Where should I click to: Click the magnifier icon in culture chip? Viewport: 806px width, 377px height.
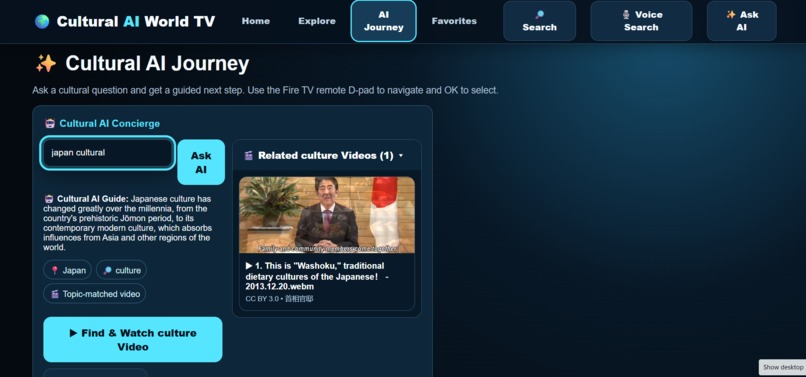pos(107,270)
